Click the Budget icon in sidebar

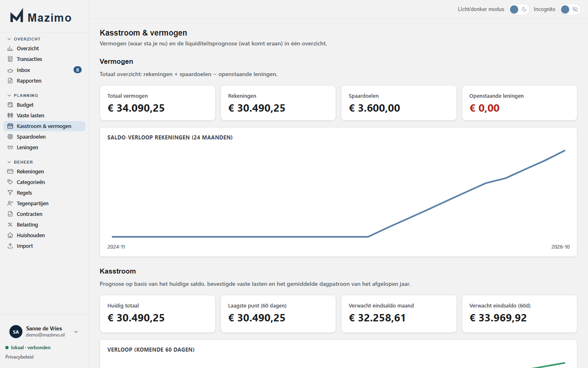click(x=10, y=105)
